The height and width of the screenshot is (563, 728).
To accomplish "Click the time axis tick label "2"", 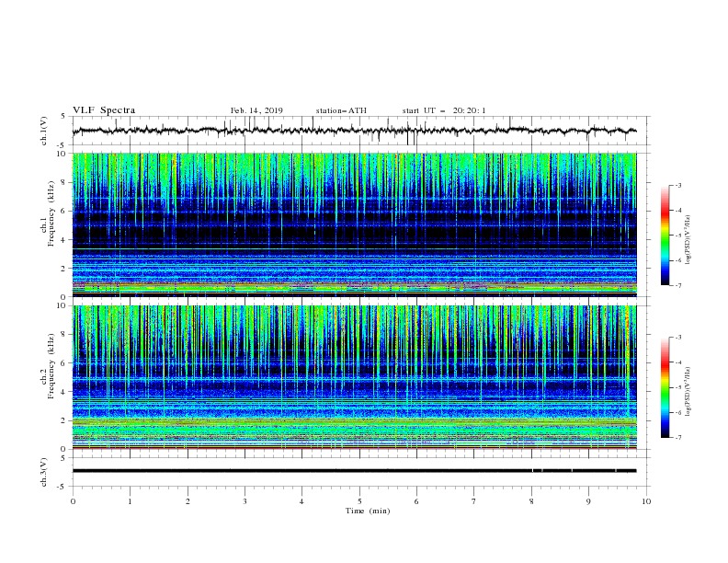I will tap(188, 501).
